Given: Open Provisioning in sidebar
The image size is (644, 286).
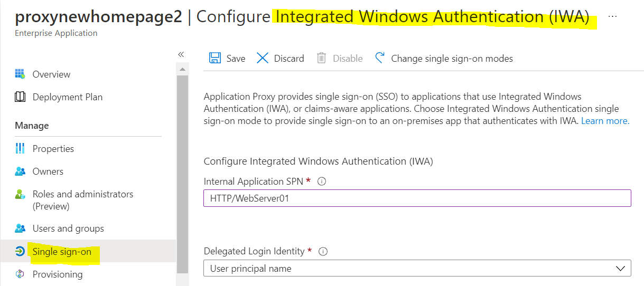Looking at the screenshot, I should (x=58, y=274).
